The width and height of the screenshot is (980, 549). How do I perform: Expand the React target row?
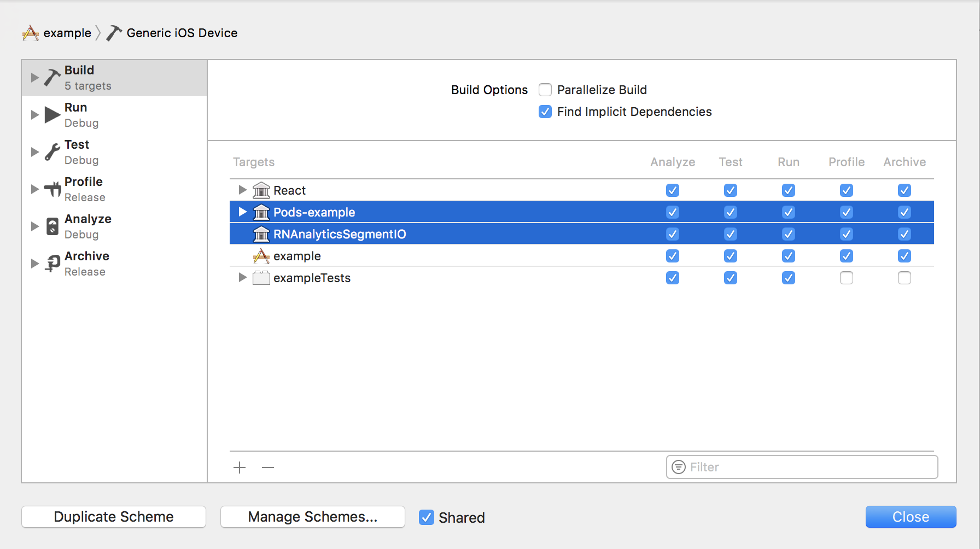(243, 190)
